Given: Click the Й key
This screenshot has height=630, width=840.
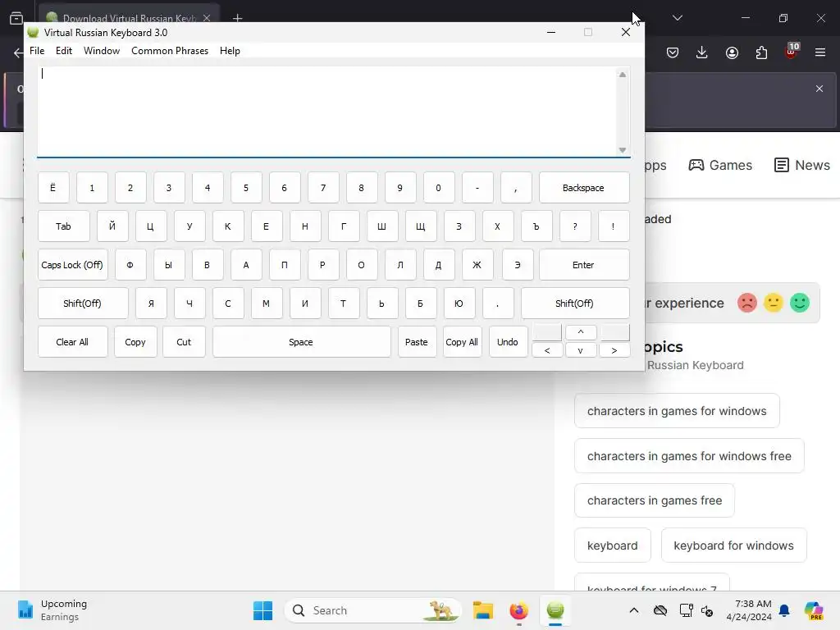Looking at the screenshot, I should click(x=112, y=226).
